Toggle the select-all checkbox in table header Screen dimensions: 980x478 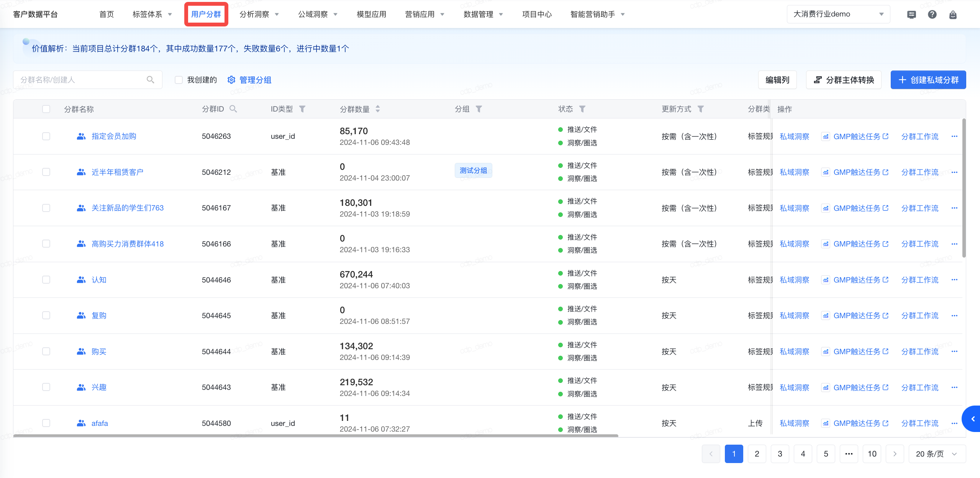46,109
